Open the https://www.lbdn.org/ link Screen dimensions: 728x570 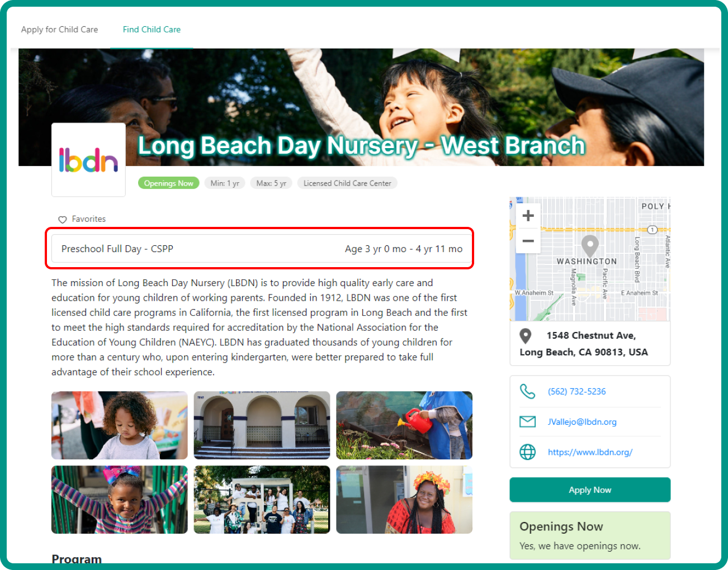(590, 452)
